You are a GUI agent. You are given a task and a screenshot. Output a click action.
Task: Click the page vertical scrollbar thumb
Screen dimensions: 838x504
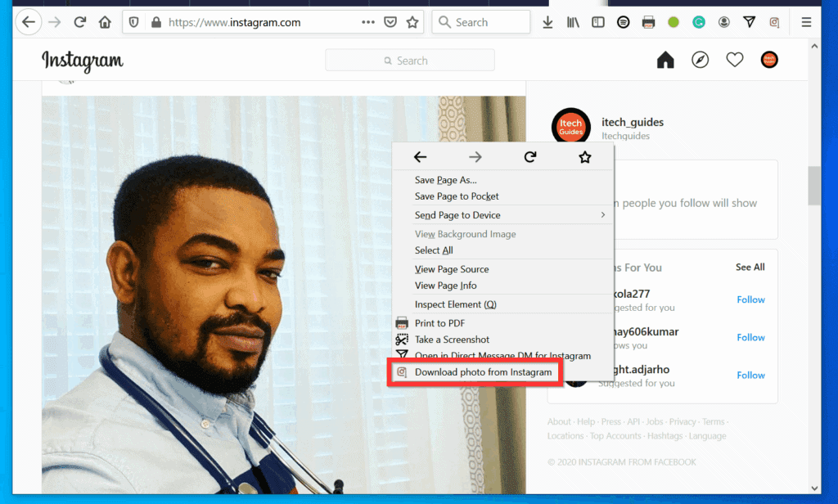point(814,186)
